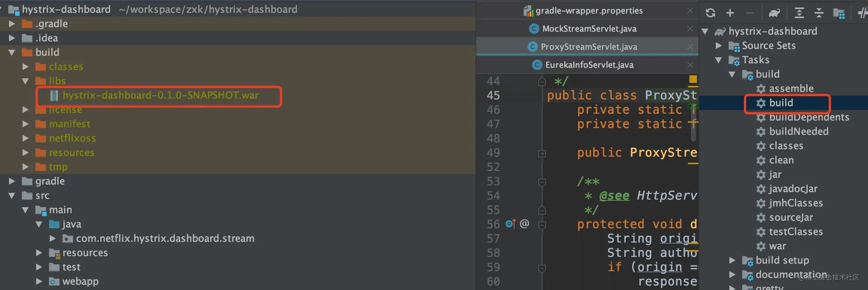
Task: Expand the build setup task group
Action: tap(732, 260)
